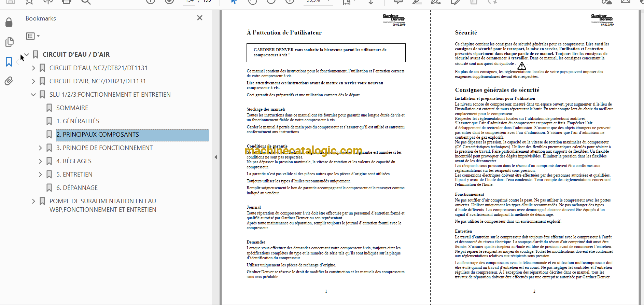Click the printer toolbar icon

coord(67,2)
